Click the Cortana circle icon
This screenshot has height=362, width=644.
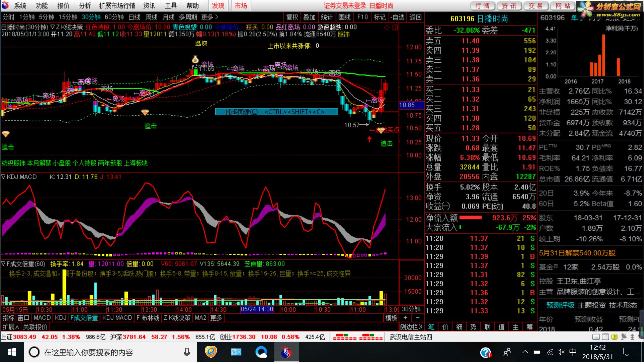34,352
